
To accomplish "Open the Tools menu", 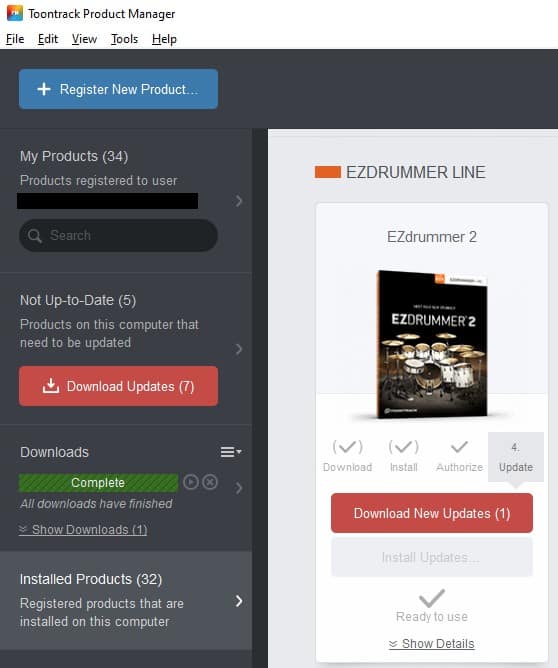I will click(124, 39).
